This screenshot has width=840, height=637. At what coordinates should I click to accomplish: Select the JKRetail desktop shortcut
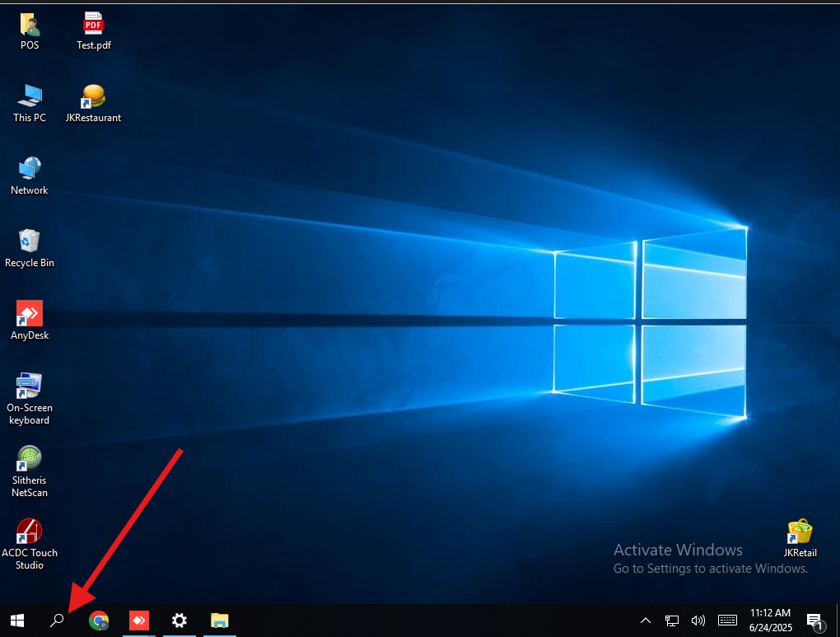pos(800,532)
